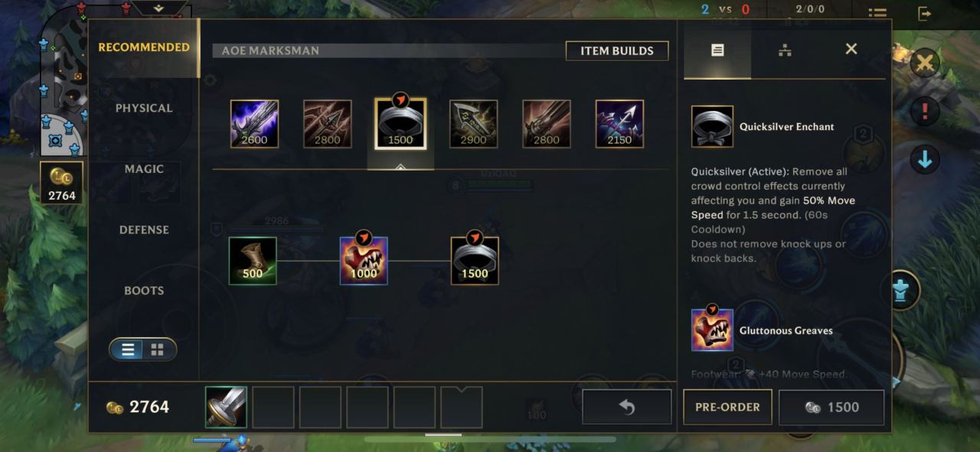Open the scoreboard list icon

tap(877, 12)
